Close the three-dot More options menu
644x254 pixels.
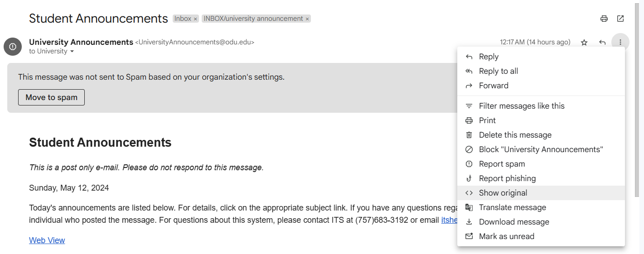click(620, 43)
